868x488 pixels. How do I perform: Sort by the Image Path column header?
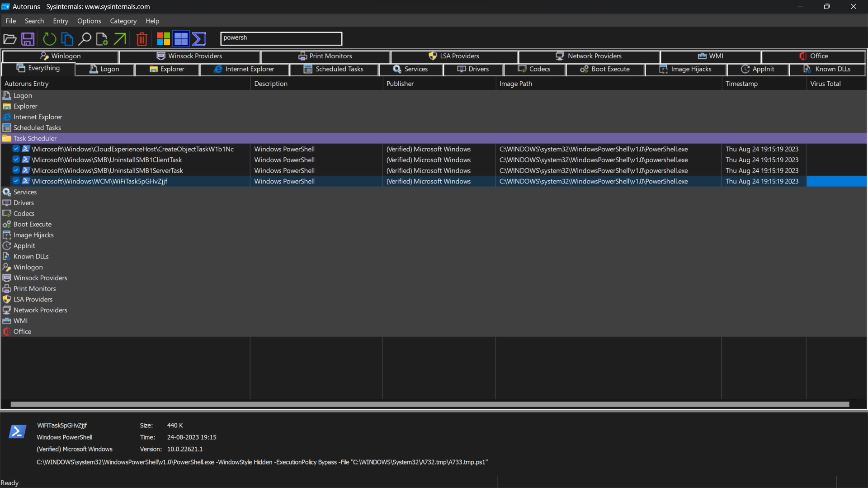click(609, 84)
